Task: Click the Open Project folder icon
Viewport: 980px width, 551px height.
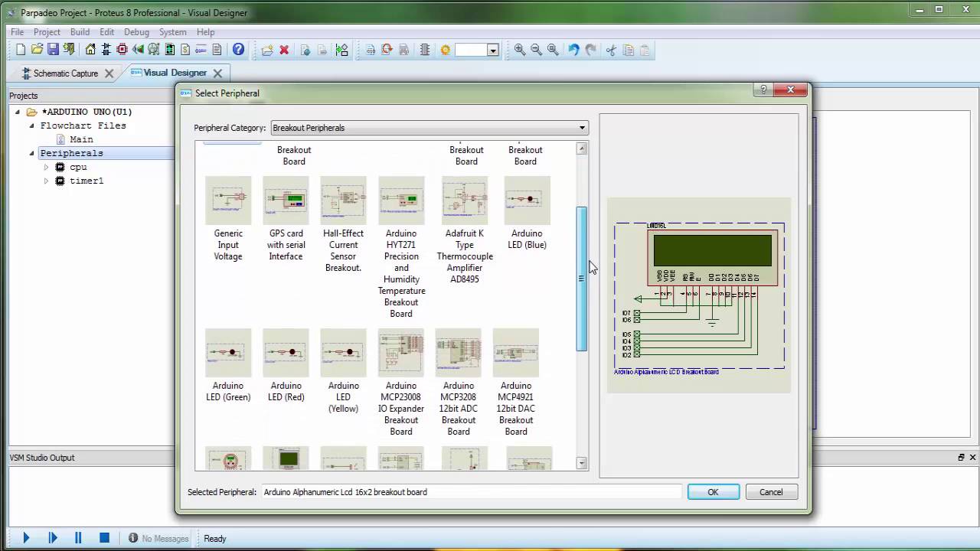Action: (x=37, y=50)
